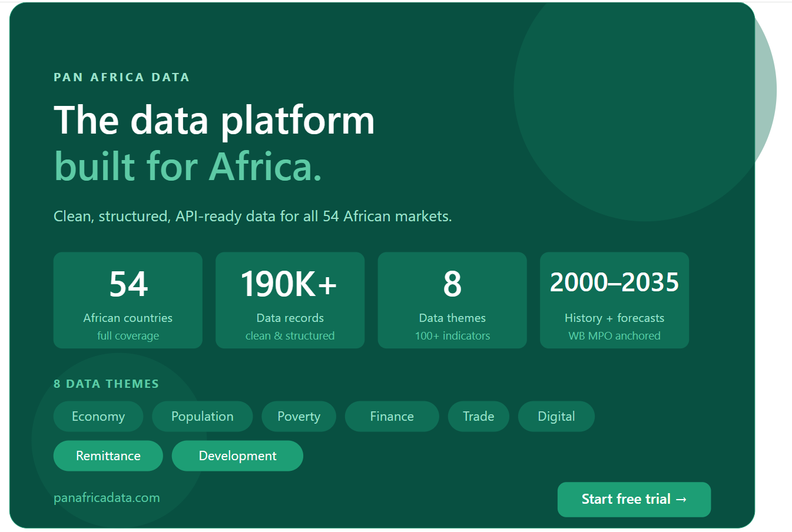Select the Economy theme pill
The height and width of the screenshot is (532, 792).
[x=98, y=417]
